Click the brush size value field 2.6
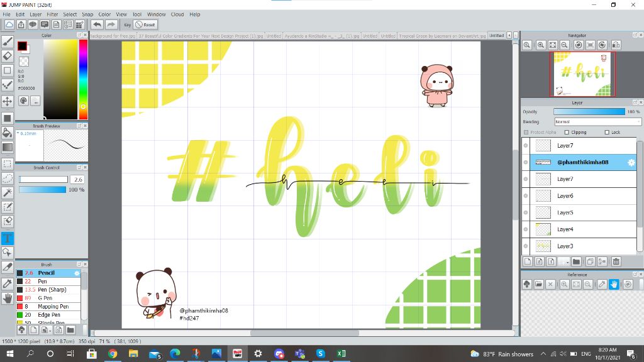The width and height of the screenshot is (644, 362). [77, 179]
